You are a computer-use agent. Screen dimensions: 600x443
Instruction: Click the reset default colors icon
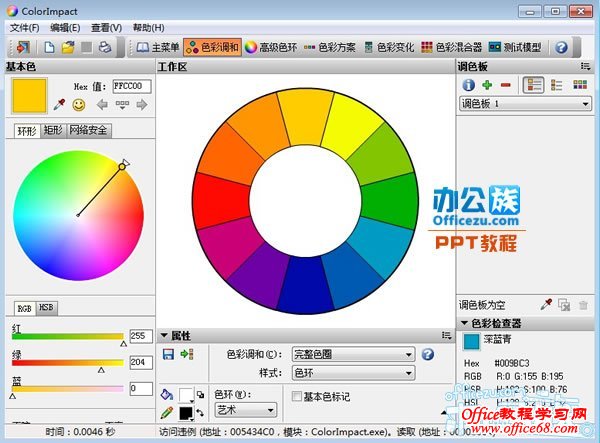pos(201,394)
